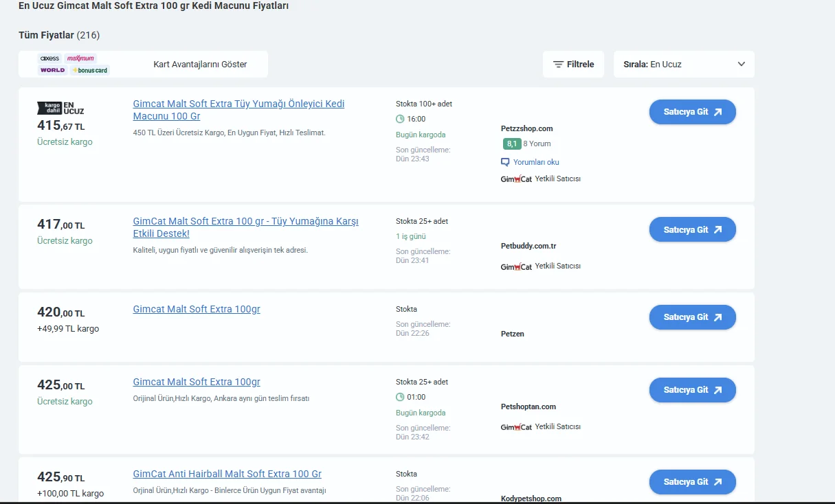Go to Petzen seller offer
This screenshot has width=835, height=504.
pos(692,317)
